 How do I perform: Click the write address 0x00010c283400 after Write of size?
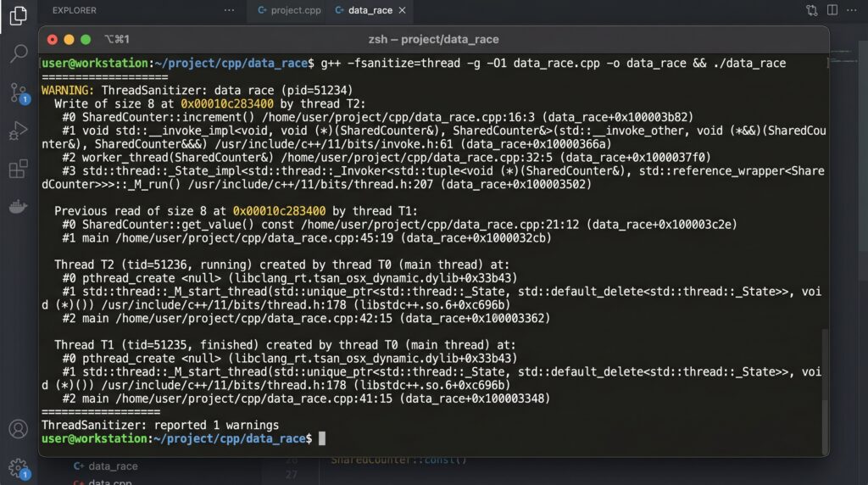(x=227, y=103)
